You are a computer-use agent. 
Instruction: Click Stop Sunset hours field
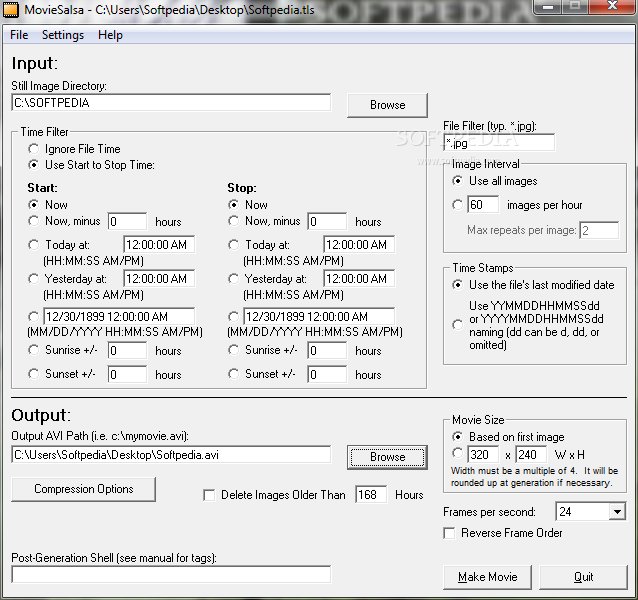click(x=327, y=374)
